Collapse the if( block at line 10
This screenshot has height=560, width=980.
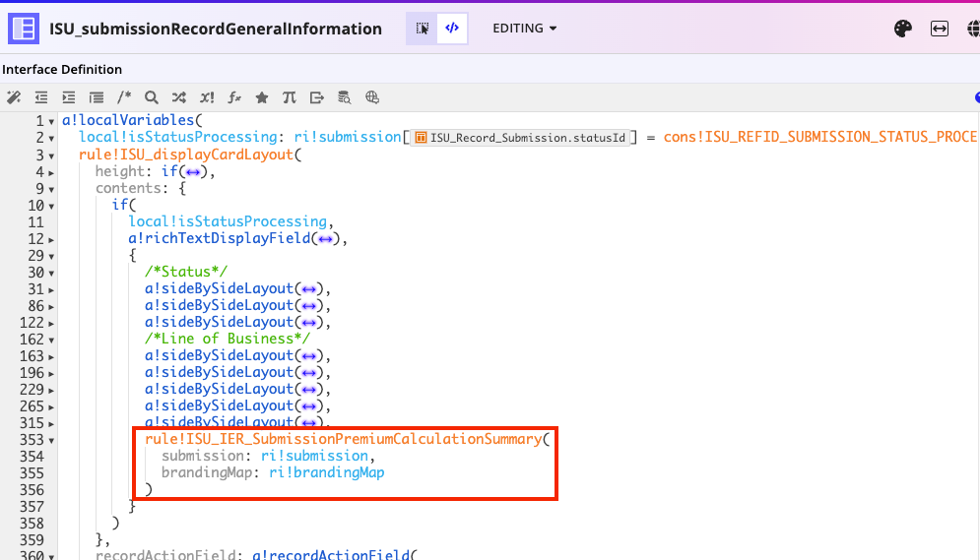point(51,207)
